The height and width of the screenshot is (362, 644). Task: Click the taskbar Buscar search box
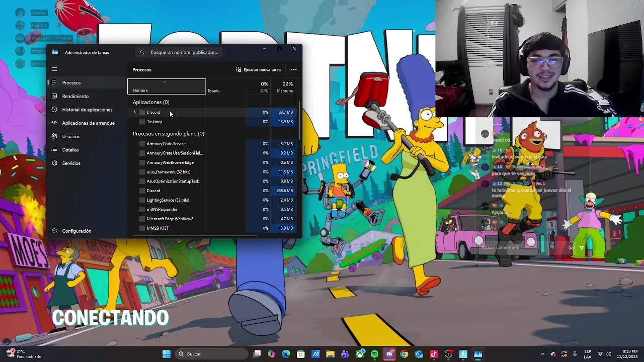210,354
